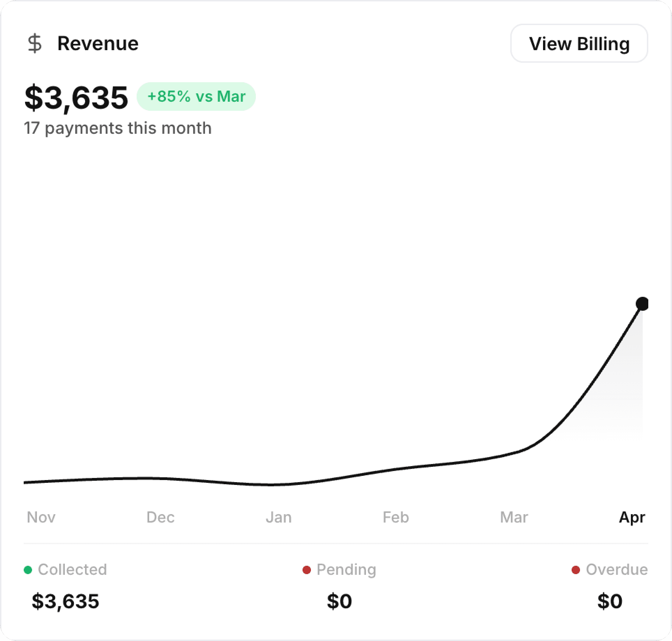Click the Pending legend label

[346, 570]
